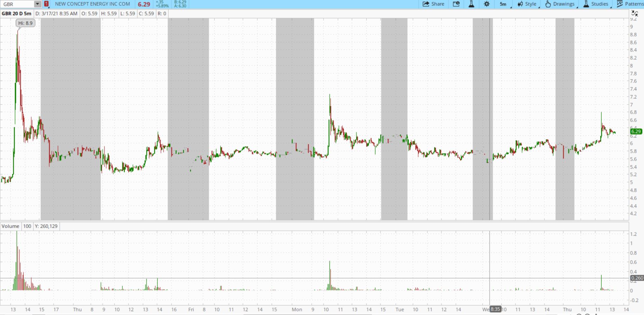Click the green 6.29 price axis label
The height and width of the screenshot is (315, 644).
[636, 132]
